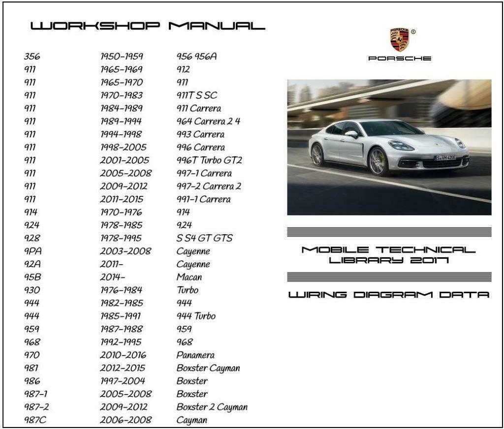Click the 2006-2008 year range for 987C

[126, 420]
